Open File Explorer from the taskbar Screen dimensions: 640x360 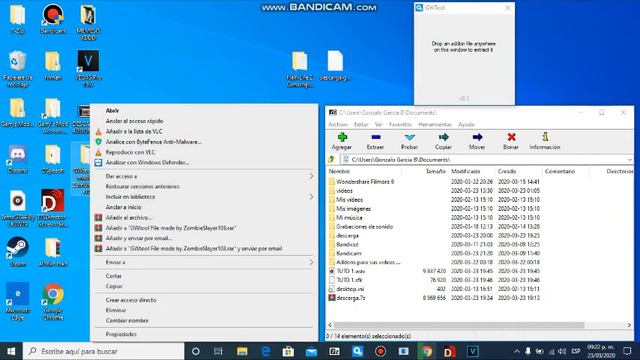coord(242,351)
